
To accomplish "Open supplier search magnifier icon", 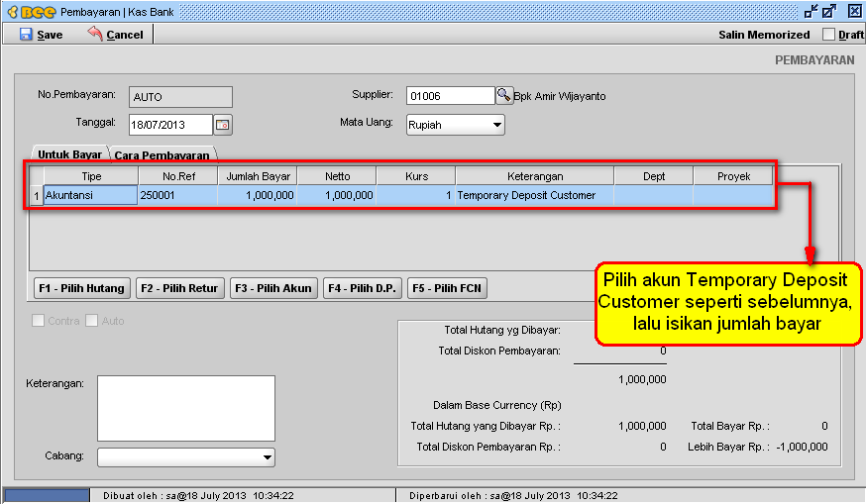I will click(503, 95).
